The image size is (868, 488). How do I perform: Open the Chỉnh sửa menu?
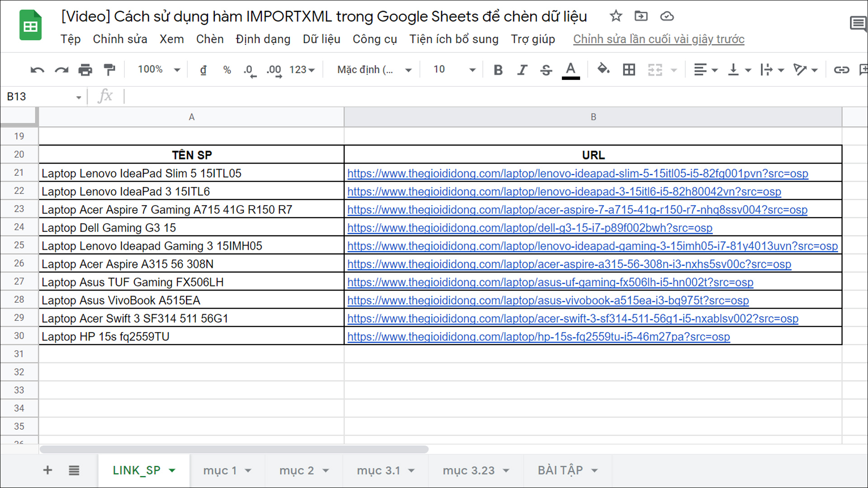[x=120, y=39]
